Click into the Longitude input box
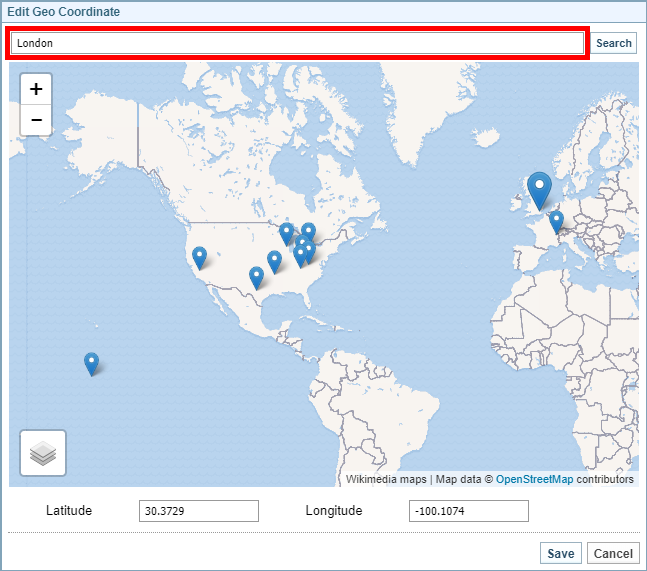647x571 pixels. 468,511
